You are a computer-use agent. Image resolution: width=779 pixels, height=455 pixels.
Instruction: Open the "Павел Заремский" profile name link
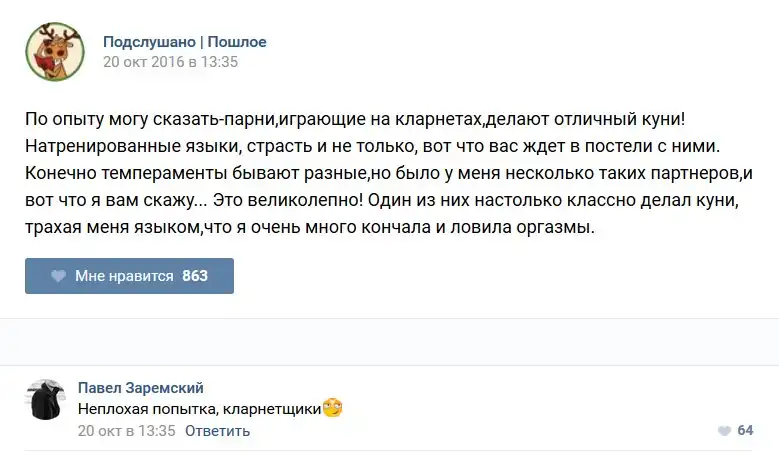140,387
